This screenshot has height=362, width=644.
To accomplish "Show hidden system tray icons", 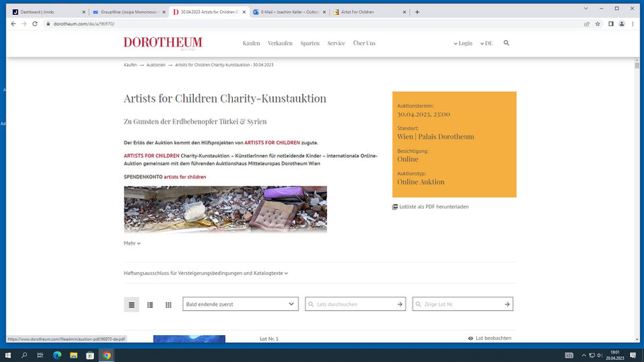I will pos(584,356).
